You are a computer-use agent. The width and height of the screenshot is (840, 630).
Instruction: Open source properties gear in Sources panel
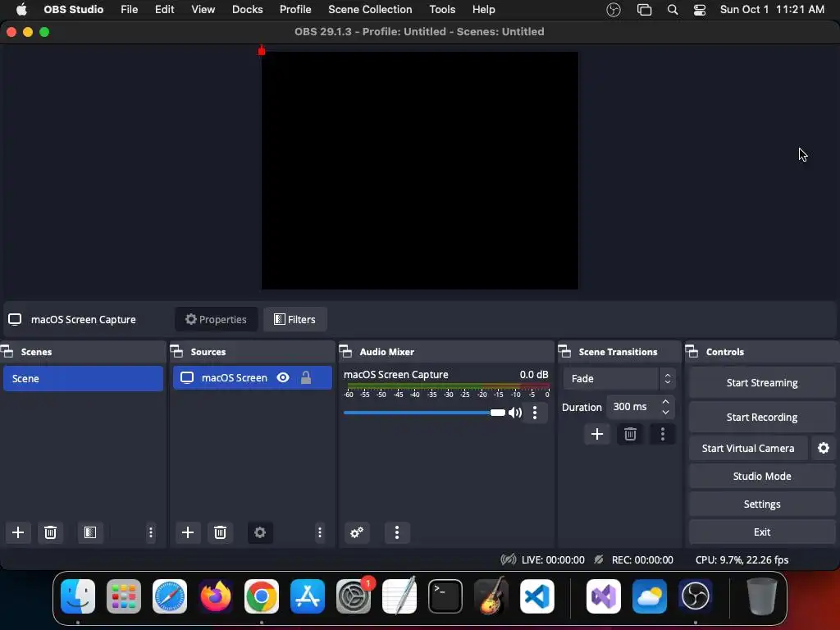(260, 532)
